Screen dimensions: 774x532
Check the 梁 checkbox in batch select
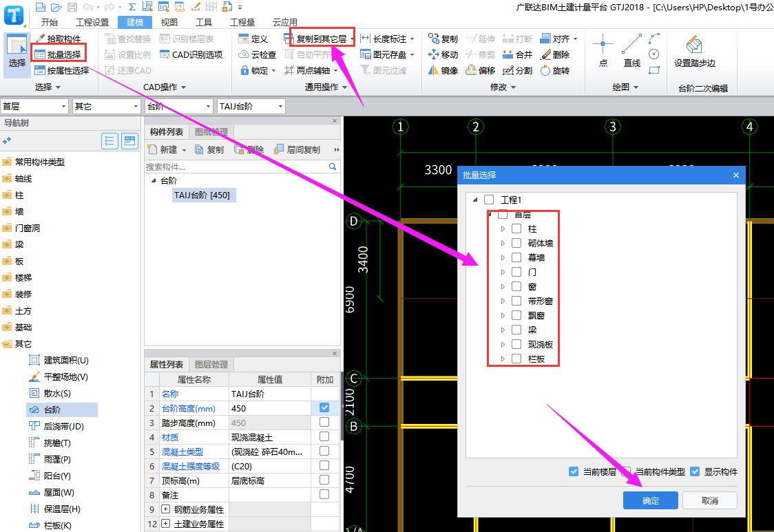(x=516, y=330)
